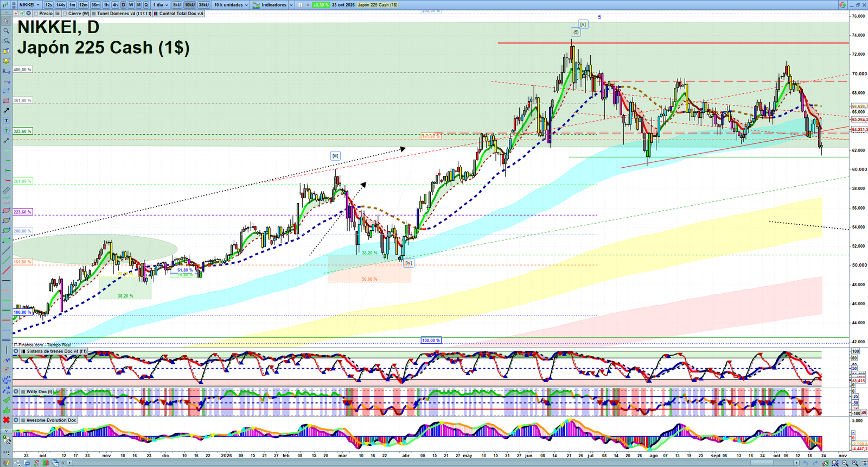
Task: Toggle the Awesome Evolution Doc color box
Action: [23, 420]
